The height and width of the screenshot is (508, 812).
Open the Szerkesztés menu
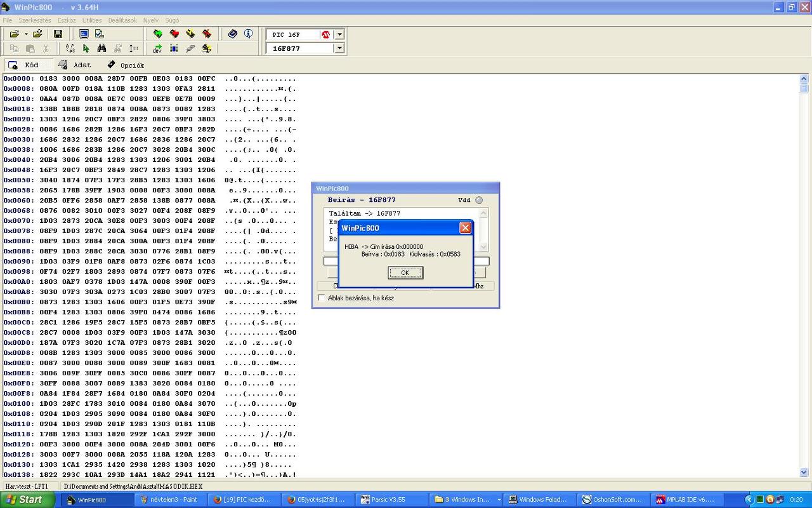point(35,20)
